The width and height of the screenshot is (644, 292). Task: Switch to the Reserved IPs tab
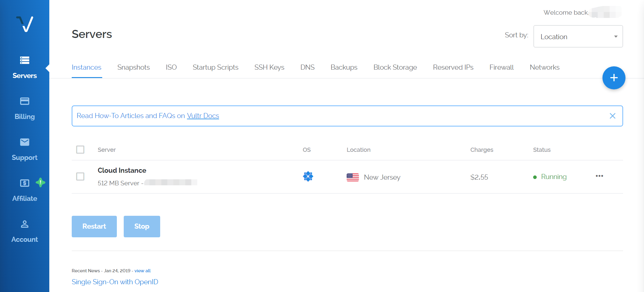click(x=453, y=68)
